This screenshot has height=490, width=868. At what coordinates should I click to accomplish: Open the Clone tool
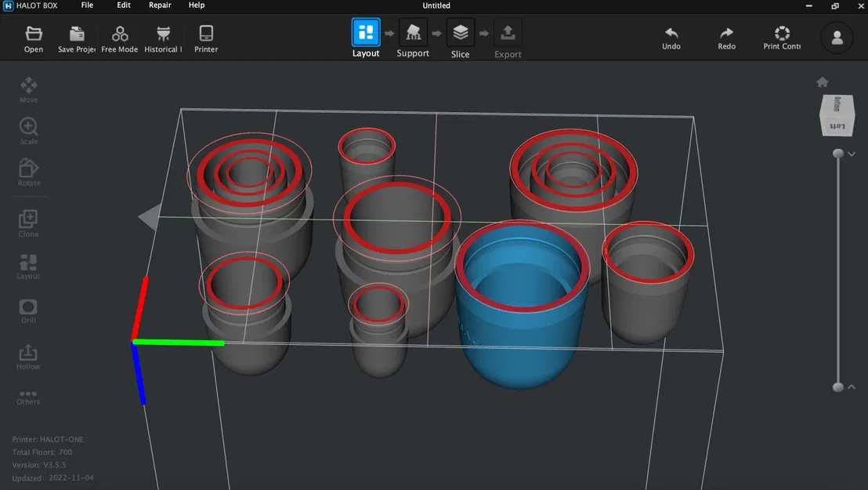(x=28, y=222)
